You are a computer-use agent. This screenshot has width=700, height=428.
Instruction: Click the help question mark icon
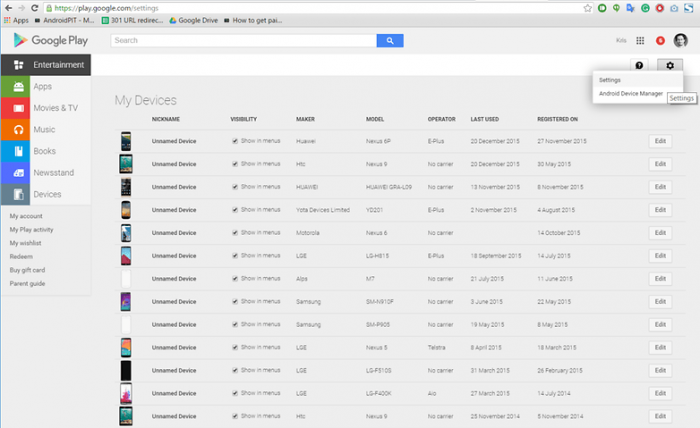pos(639,66)
